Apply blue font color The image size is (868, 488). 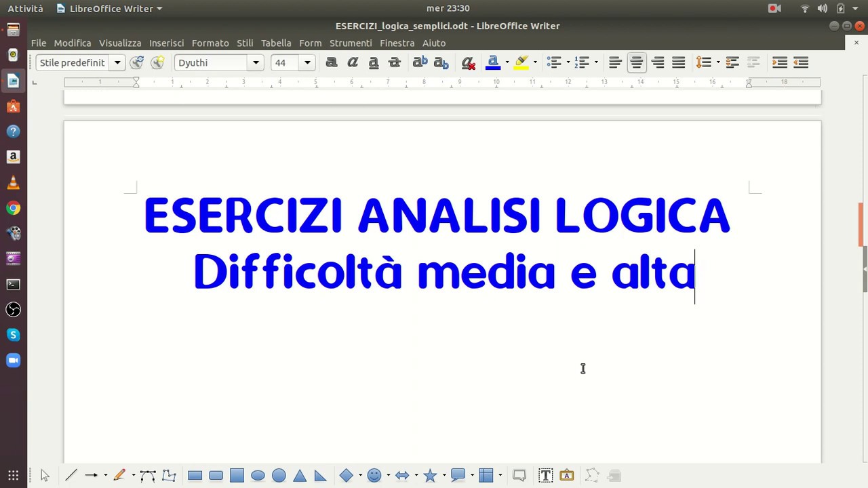coord(494,62)
